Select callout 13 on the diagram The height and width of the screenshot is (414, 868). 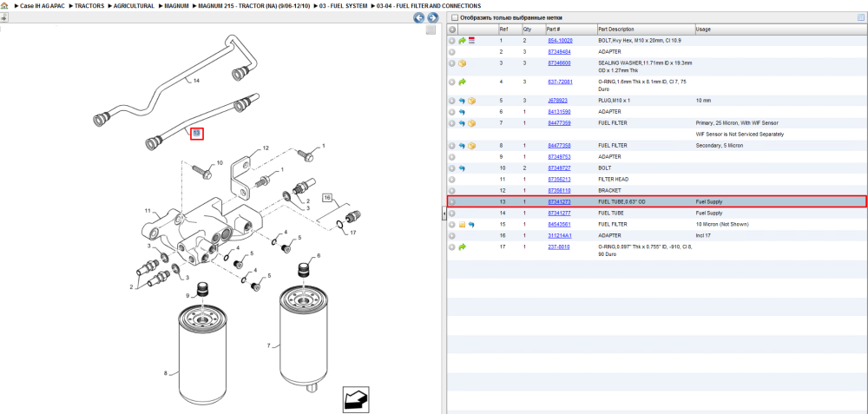coord(197,134)
